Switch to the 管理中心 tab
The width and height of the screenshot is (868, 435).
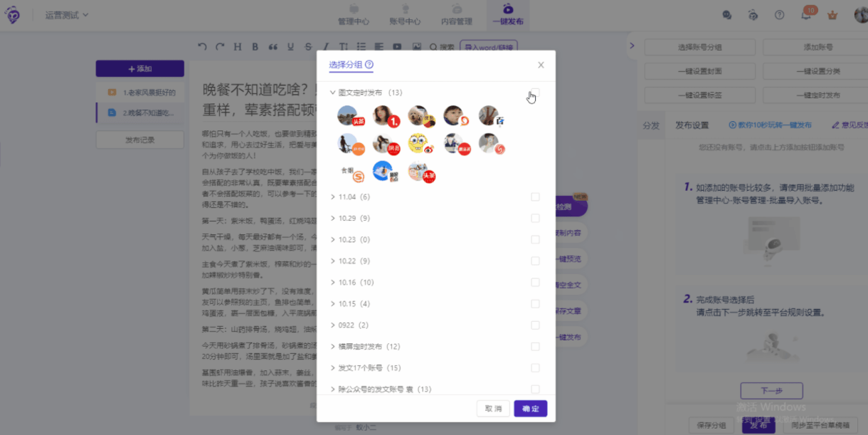[x=354, y=16]
